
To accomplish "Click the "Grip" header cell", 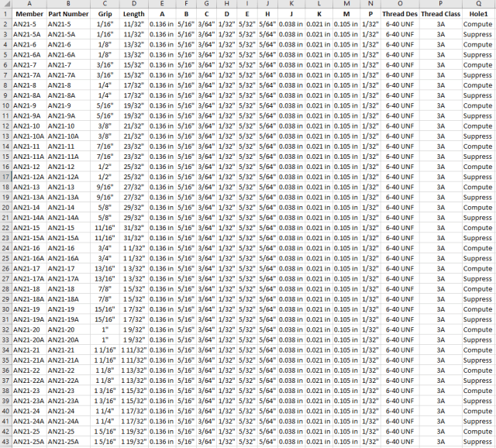I will pos(104,14).
